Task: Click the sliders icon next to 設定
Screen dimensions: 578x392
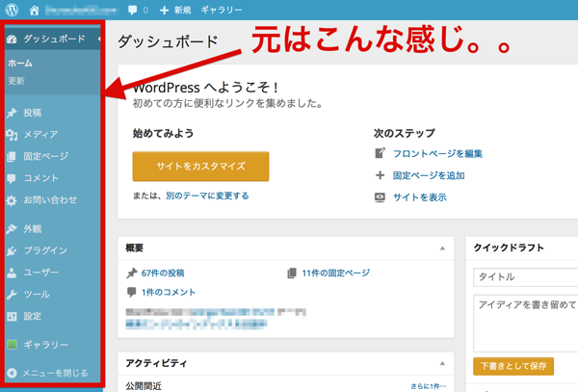Action: [12, 316]
